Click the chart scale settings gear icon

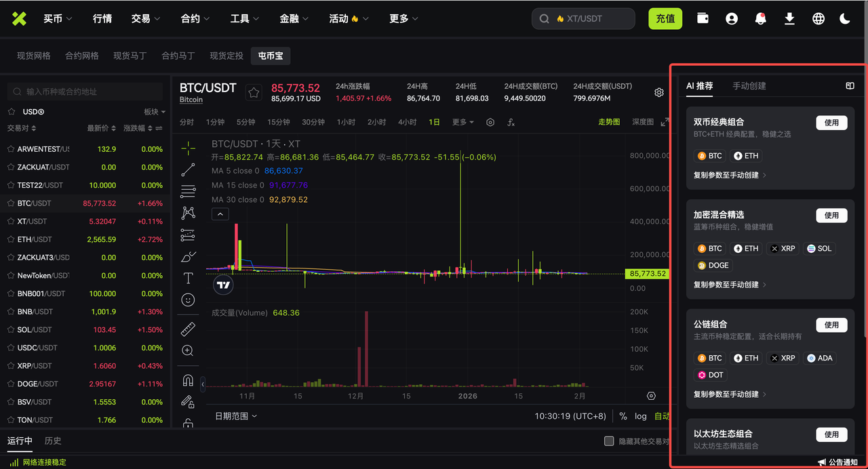pos(652,396)
